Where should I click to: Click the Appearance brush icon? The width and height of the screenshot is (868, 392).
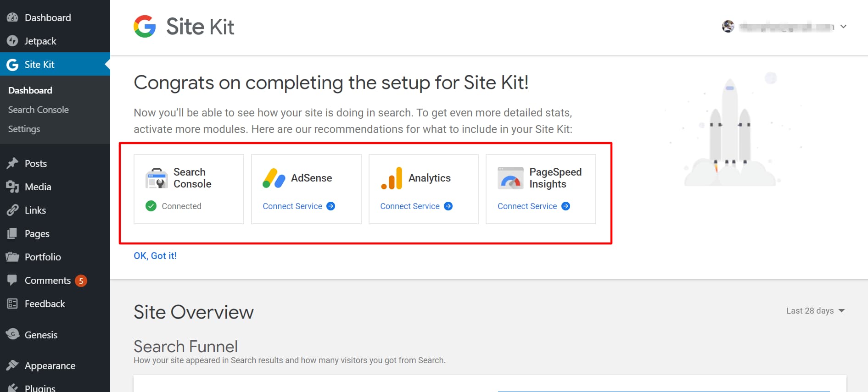point(12,365)
